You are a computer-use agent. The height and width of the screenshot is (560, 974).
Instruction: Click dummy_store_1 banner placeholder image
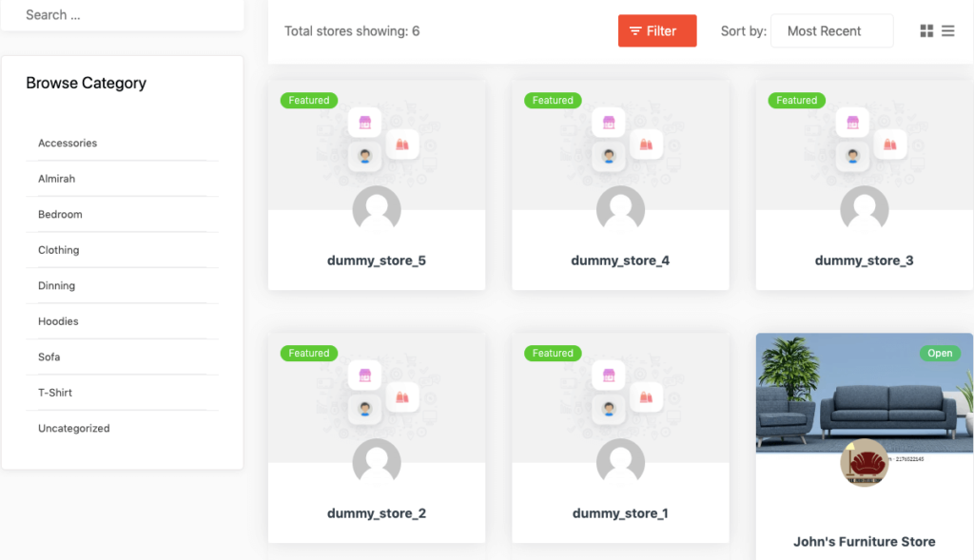point(620,398)
